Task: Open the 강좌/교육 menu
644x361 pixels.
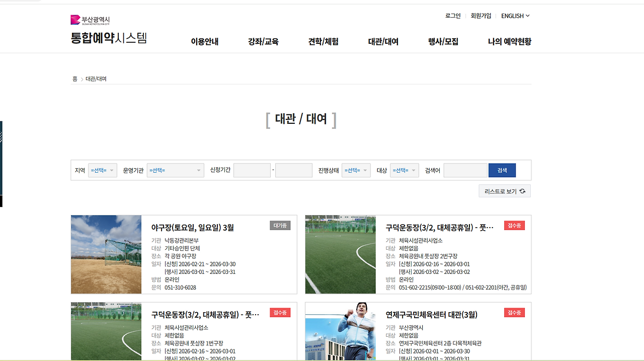Action: 263,41
